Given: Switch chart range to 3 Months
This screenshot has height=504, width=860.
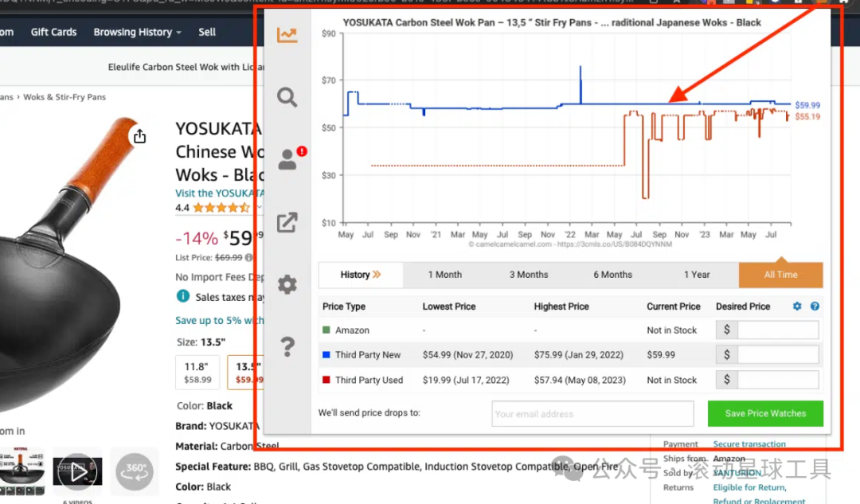Looking at the screenshot, I should pyautogui.click(x=529, y=275).
